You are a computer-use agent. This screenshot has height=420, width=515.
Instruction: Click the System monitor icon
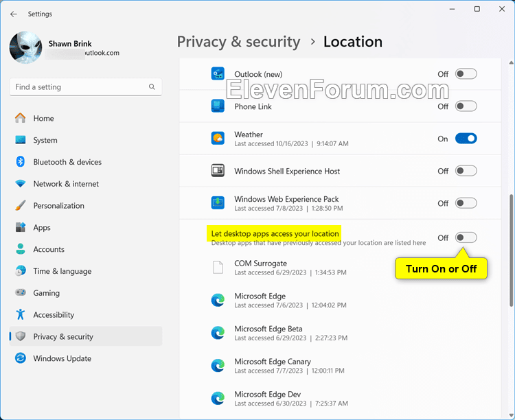[21, 140]
